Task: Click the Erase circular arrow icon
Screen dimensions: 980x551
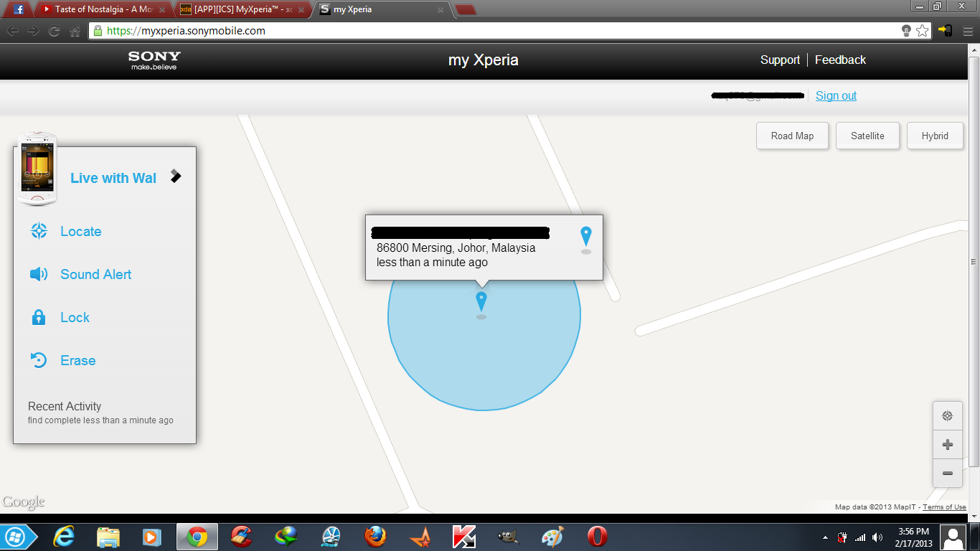Action: coord(39,360)
